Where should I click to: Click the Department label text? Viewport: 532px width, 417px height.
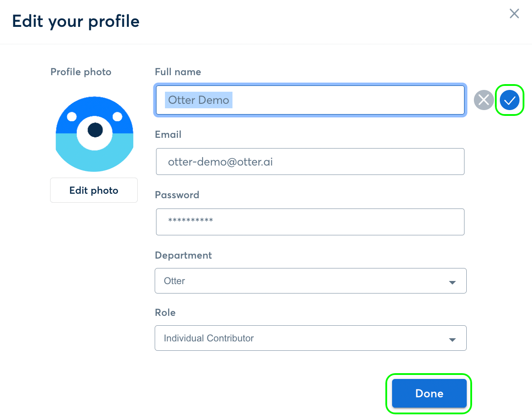click(183, 255)
